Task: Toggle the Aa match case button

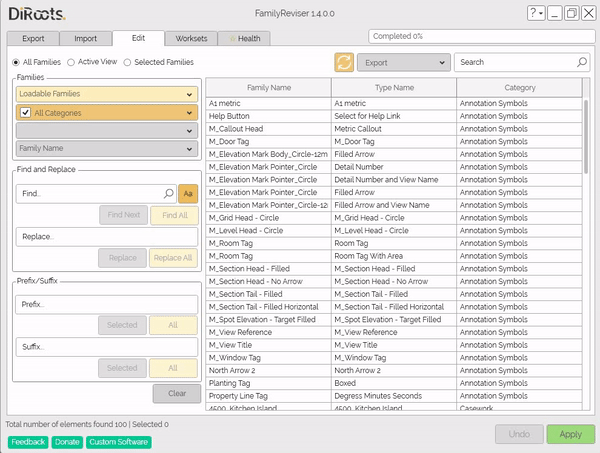Action: point(187,193)
